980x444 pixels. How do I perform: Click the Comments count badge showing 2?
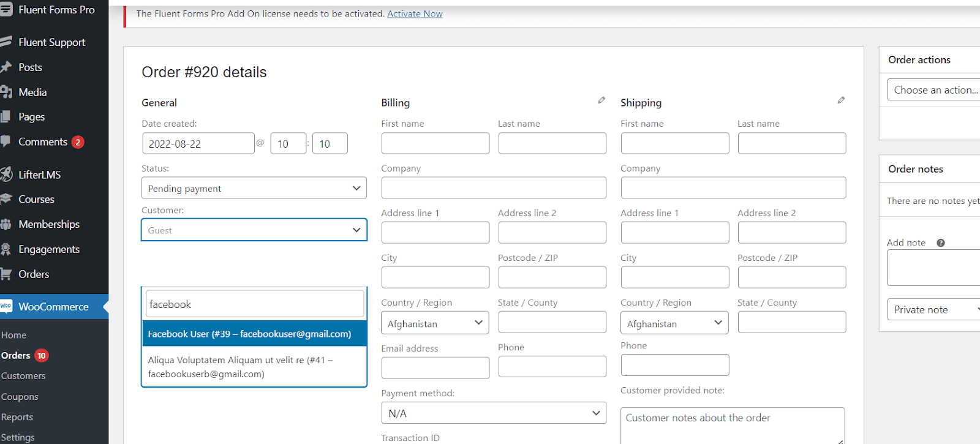point(78,142)
